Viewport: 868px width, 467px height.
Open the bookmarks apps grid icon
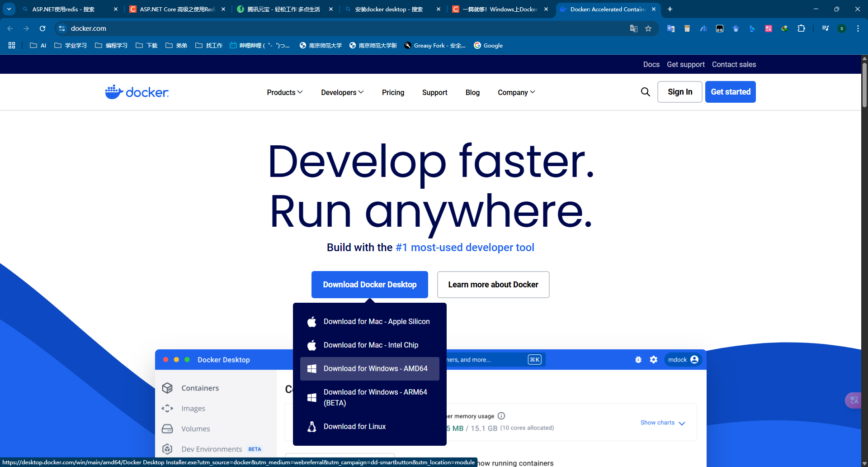tap(12, 45)
